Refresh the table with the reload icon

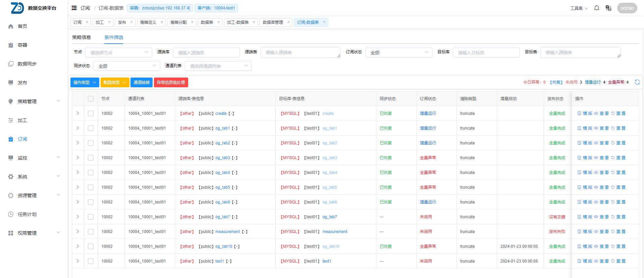[x=637, y=82]
